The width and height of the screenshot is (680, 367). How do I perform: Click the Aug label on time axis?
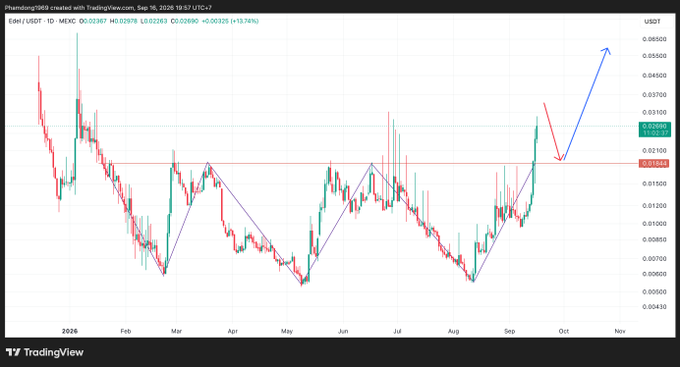(x=453, y=331)
